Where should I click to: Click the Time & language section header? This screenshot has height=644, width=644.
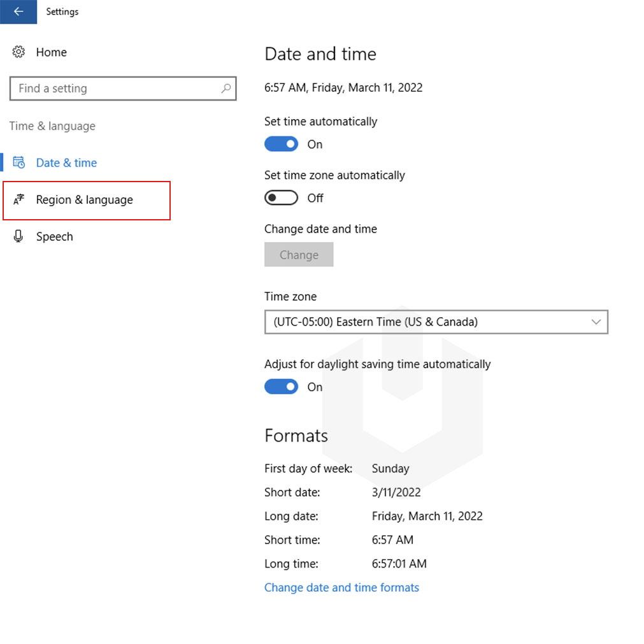point(52,126)
